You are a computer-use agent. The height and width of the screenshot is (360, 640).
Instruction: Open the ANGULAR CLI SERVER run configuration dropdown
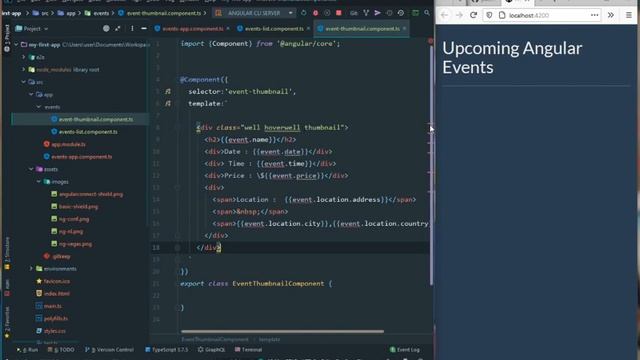(x=253, y=13)
